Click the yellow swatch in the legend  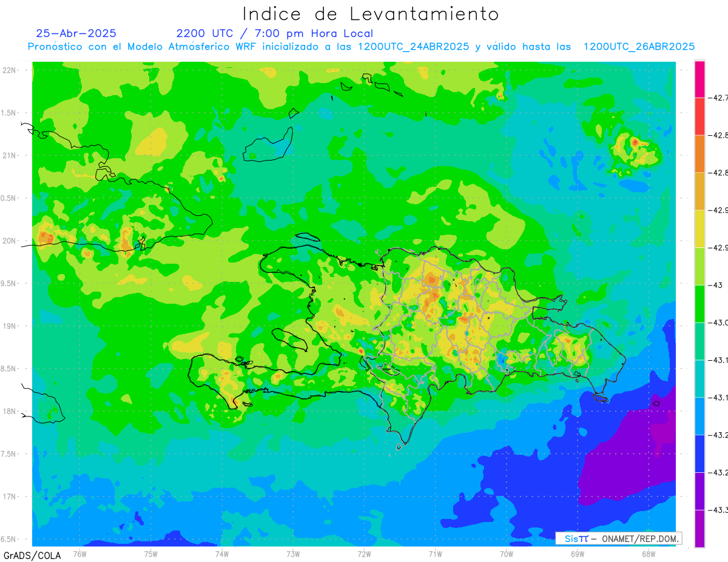[699, 229]
